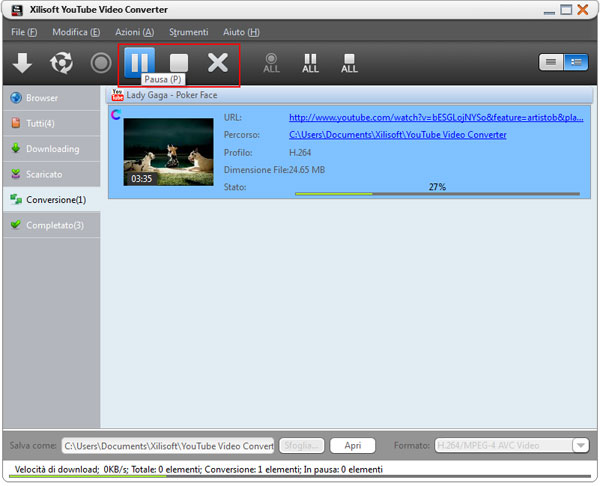The image size is (600, 486).
Task: Click the spinning converting status icon
Action: 116,114
